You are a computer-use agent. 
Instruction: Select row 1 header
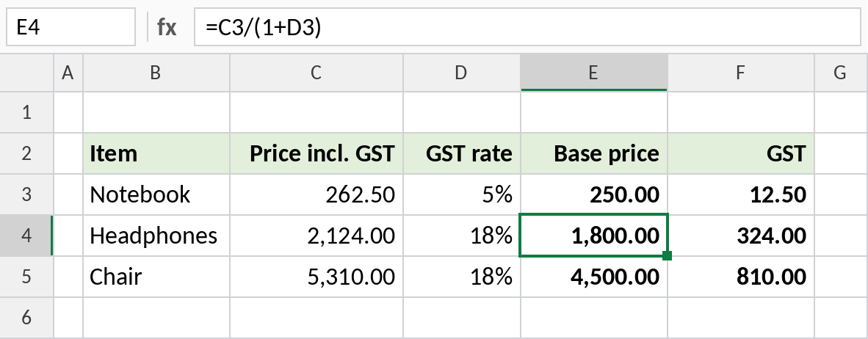(26, 113)
